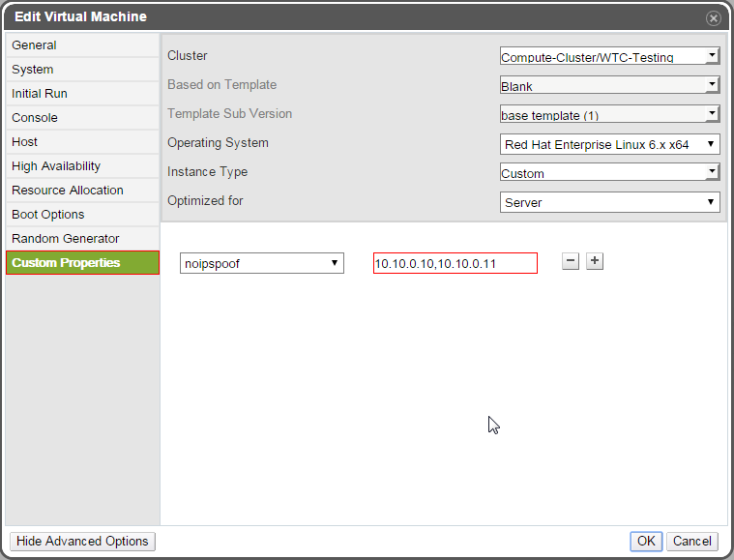Open the Cluster dropdown
The height and width of the screenshot is (560, 734).
coord(609,56)
